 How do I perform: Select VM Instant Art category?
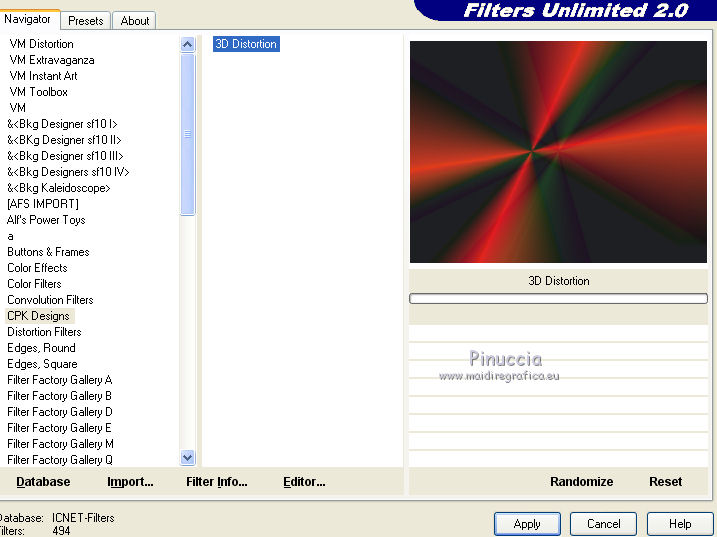click(43, 76)
